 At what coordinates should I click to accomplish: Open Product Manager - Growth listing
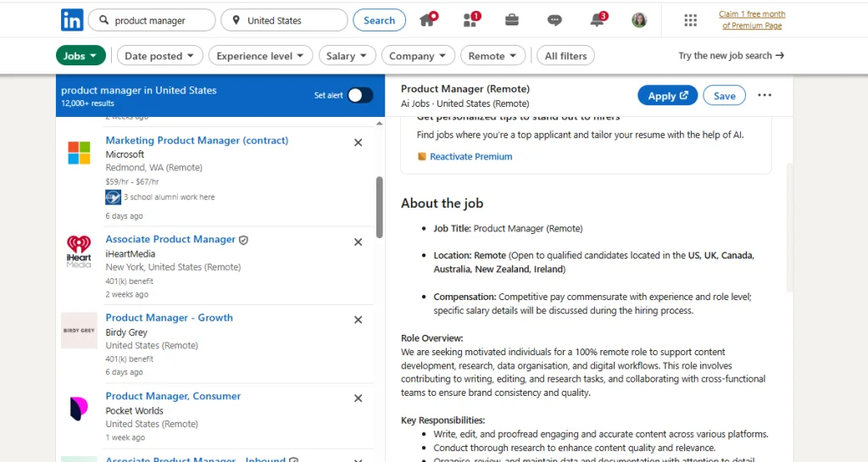coord(170,318)
